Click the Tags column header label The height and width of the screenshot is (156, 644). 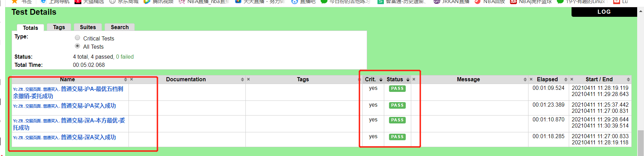[303, 79]
